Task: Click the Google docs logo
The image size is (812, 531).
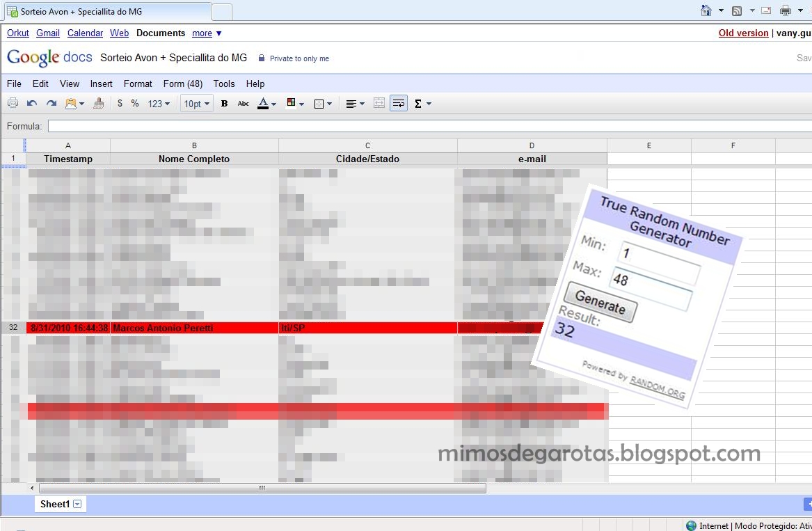Action: click(x=49, y=57)
